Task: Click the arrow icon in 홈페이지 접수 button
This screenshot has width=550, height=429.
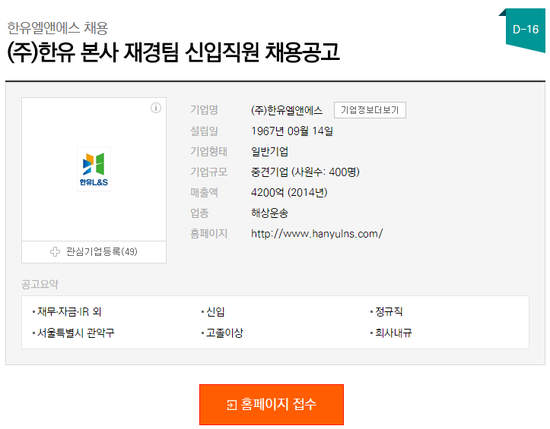Action: [232, 405]
